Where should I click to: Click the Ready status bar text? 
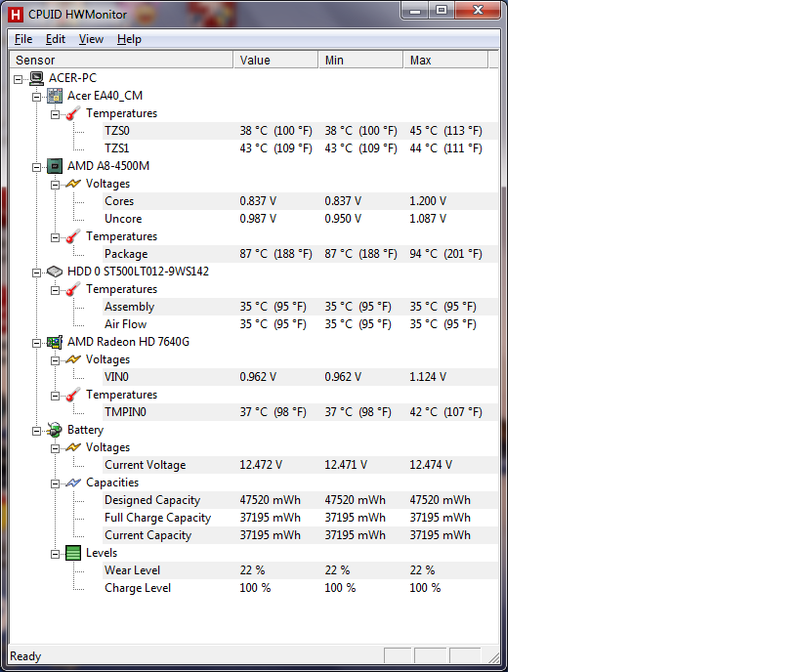[25, 656]
